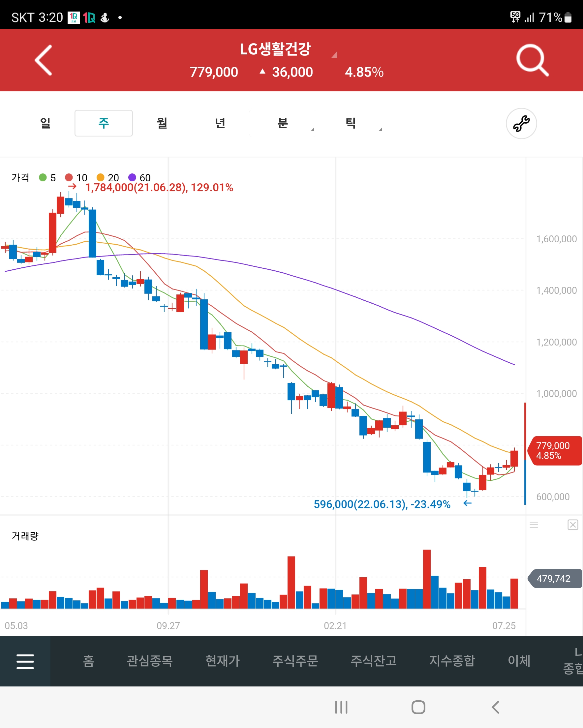Open stock search with the magnifier icon
Screen dimensions: 583x728
pyautogui.click(x=532, y=60)
